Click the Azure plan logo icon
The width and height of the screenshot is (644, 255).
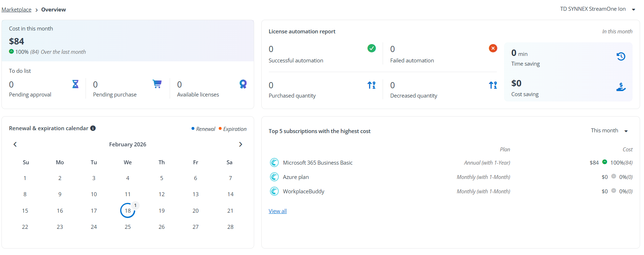[274, 177]
